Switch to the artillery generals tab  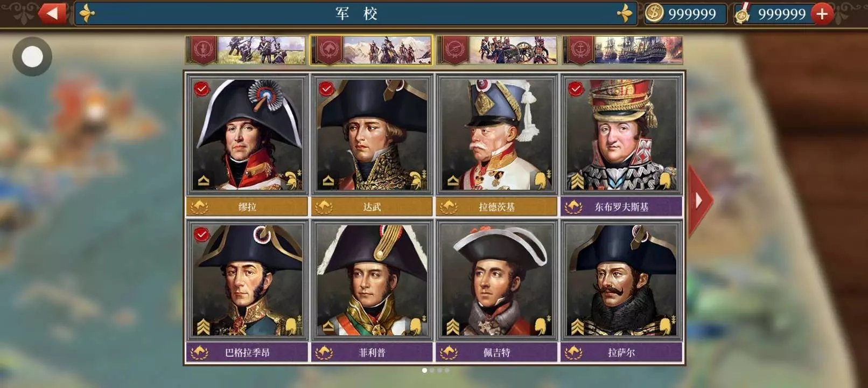coord(496,50)
